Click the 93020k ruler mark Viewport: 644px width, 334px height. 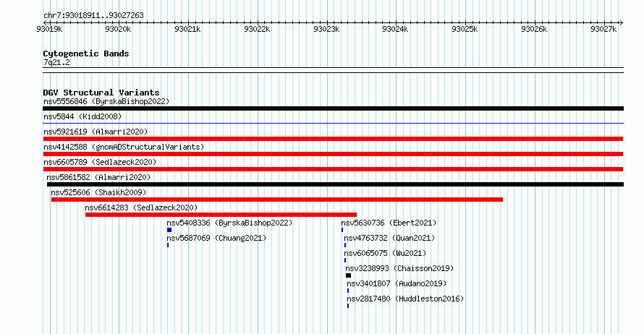pyautogui.click(x=118, y=29)
